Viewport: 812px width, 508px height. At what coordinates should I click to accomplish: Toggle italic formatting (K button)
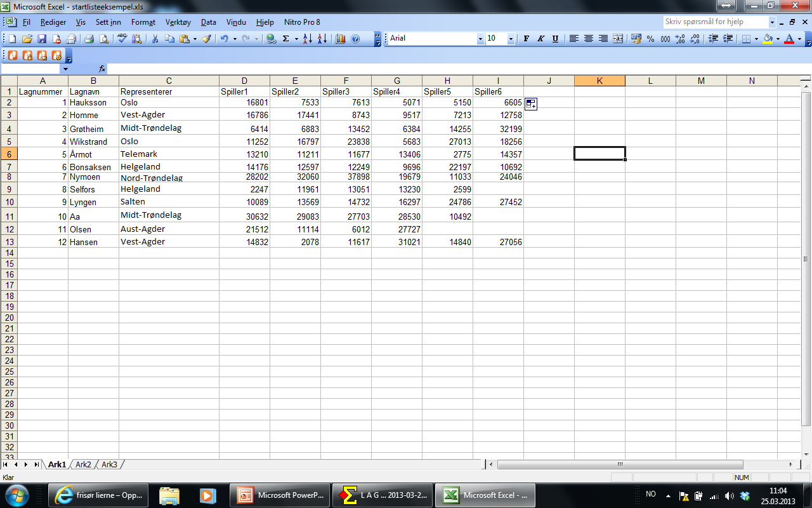(x=540, y=39)
